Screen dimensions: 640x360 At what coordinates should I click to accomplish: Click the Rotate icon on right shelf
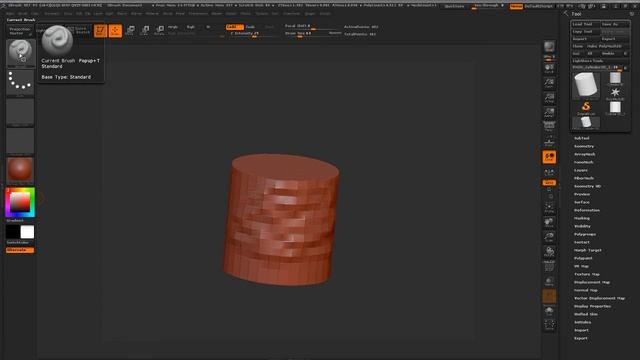[x=549, y=252]
